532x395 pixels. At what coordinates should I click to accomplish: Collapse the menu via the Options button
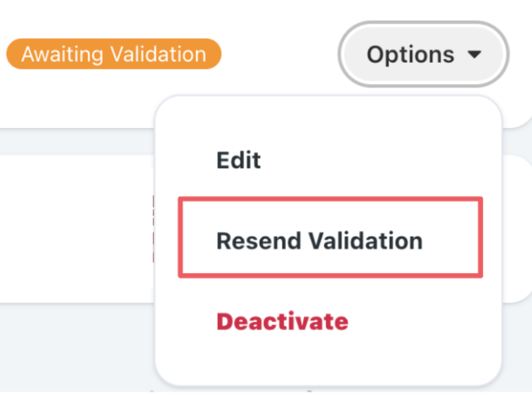pyautogui.click(x=423, y=54)
